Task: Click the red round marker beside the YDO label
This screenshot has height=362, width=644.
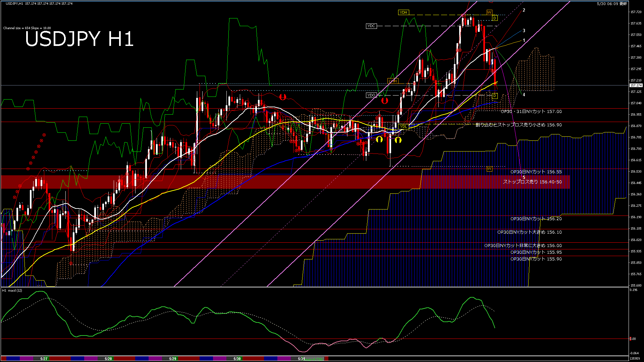Action: coord(384,100)
